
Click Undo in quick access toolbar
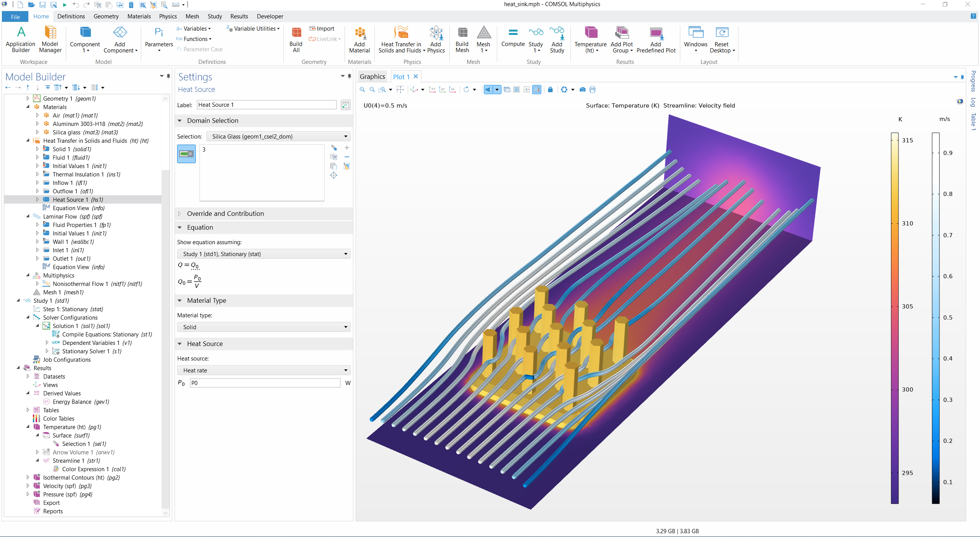75,5
